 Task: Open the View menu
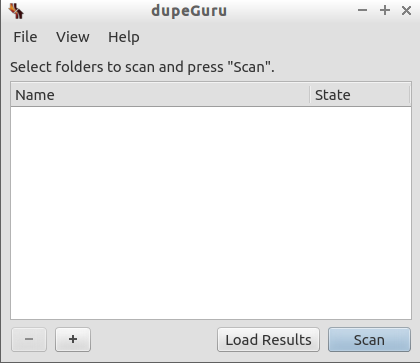(x=73, y=37)
